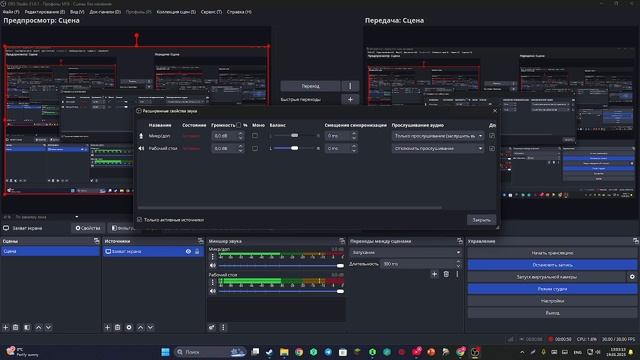Add quick transition with plus button
The width and height of the screenshot is (640, 360).
click(x=350, y=99)
